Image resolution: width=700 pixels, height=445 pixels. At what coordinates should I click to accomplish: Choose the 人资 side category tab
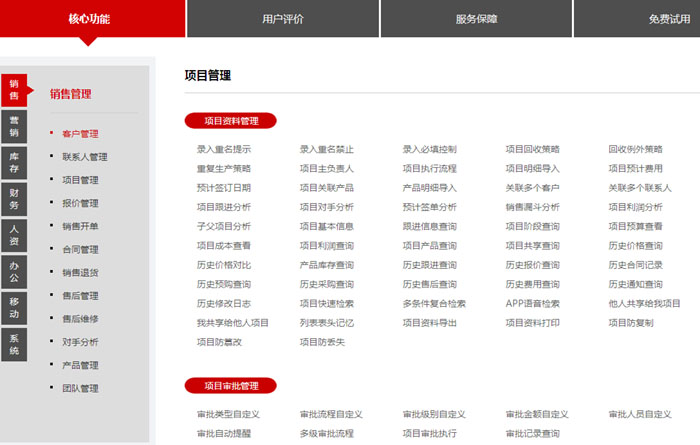(14, 235)
